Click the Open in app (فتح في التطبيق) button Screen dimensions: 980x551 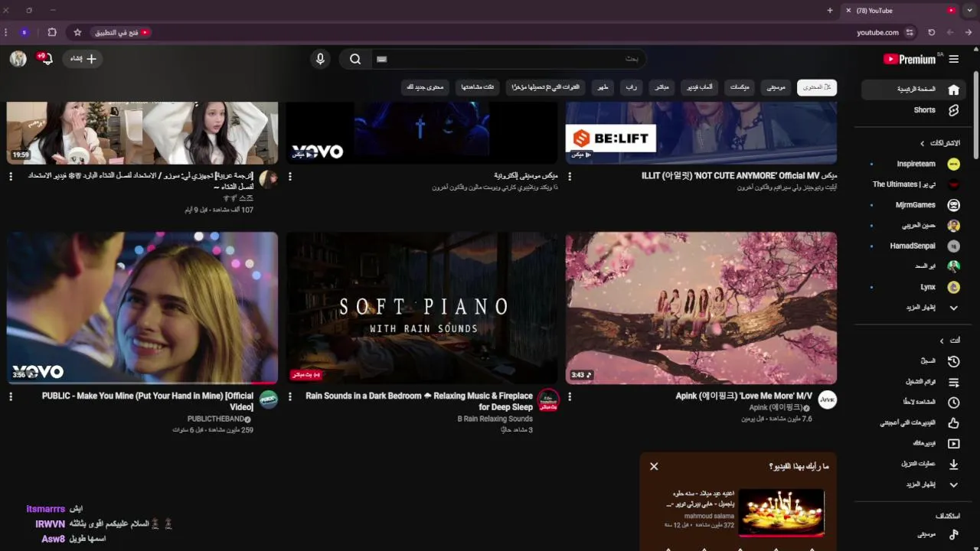[x=122, y=32]
